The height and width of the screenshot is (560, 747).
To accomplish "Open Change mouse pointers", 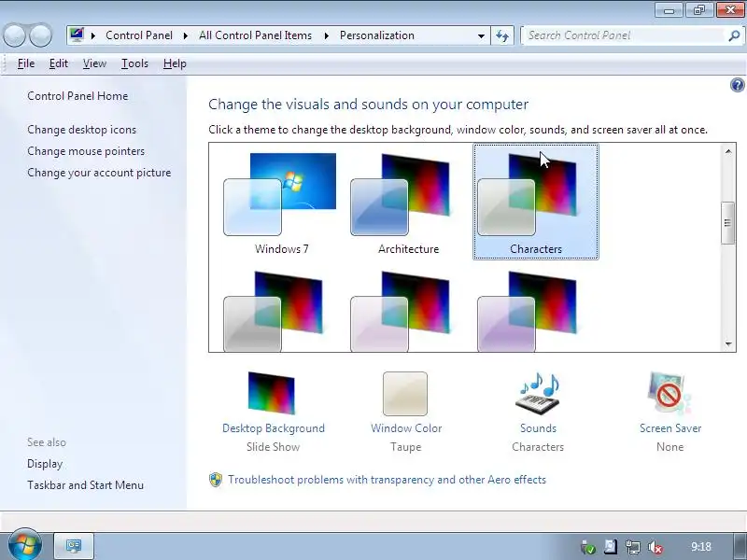I will (x=86, y=151).
